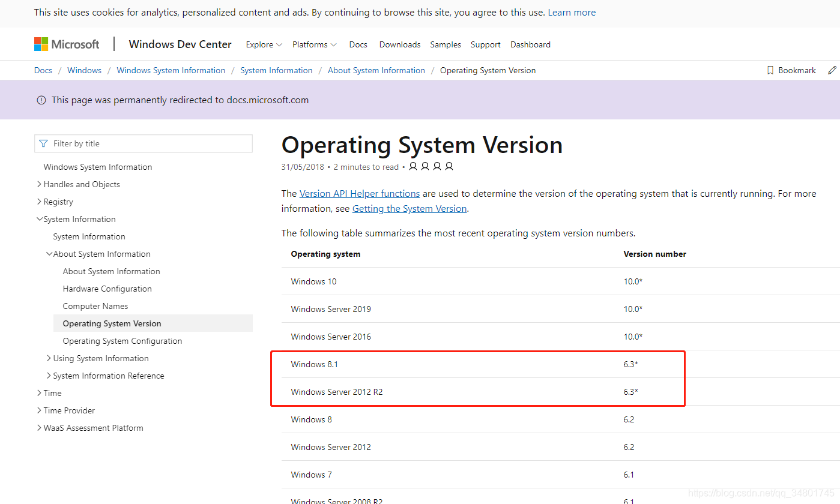Open Version API Helper functions link
The height and width of the screenshot is (504, 840).
coord(360,193)
